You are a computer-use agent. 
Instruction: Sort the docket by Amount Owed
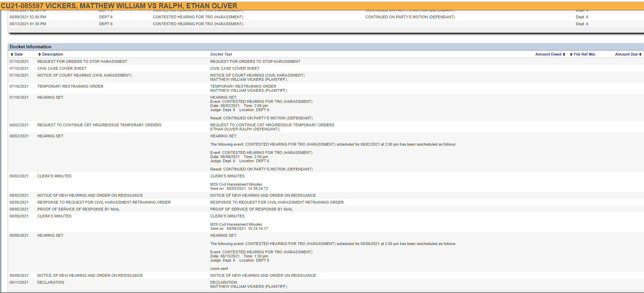click(550, 54)
